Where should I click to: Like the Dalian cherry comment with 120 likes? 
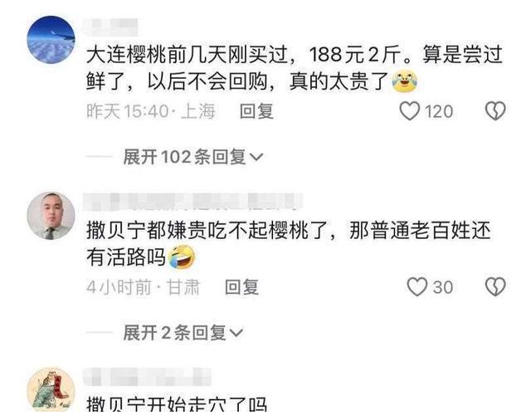[x=410, y=111]
